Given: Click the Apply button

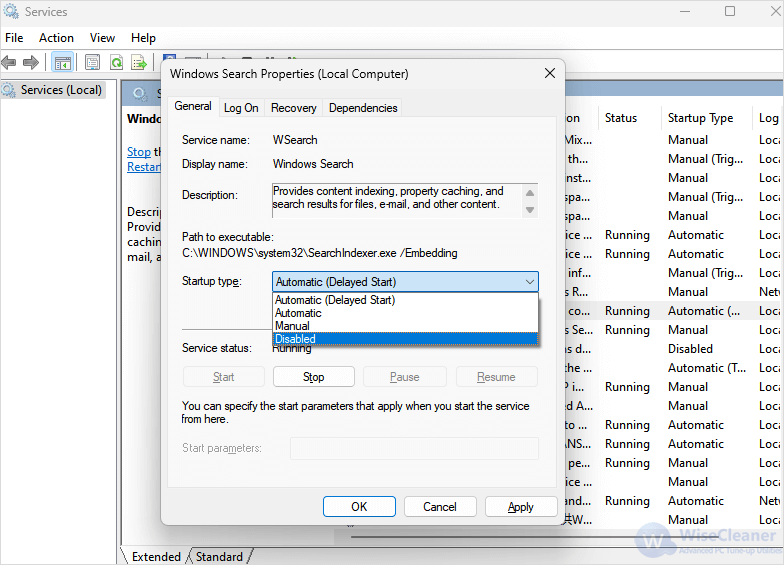Looking at the screenshot, I should [x=520, y=507].
